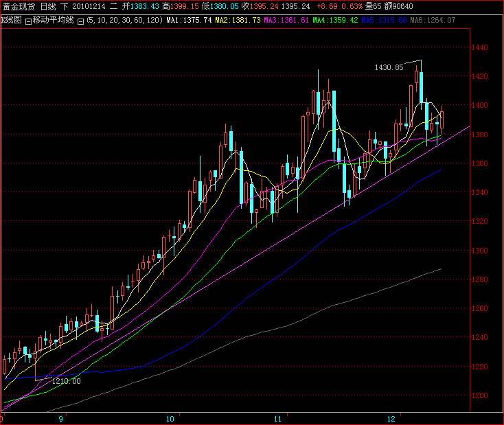
Task: Click the 1260 price axis label
Action: coord(479,309)
